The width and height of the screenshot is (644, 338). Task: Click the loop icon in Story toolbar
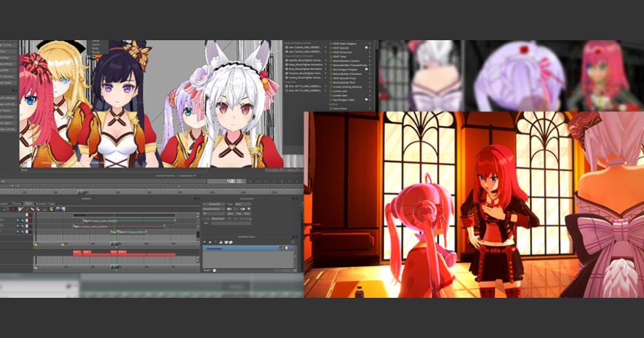[6, 209]
